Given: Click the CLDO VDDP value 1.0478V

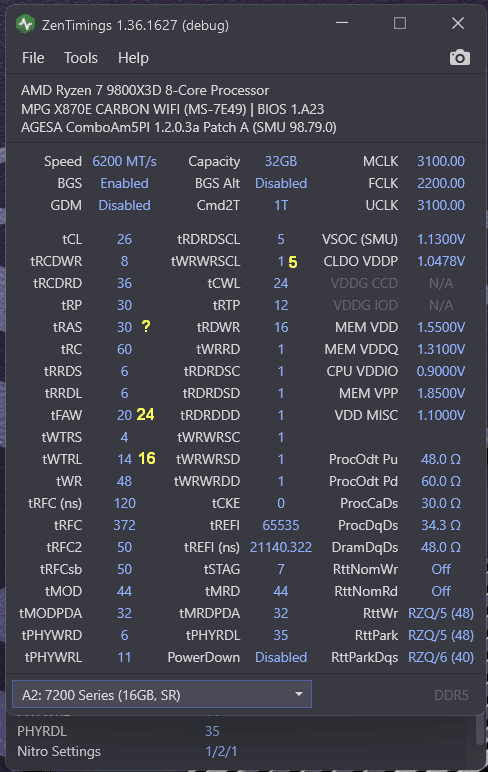Looking at the screenshot, I should pos(441,261).
